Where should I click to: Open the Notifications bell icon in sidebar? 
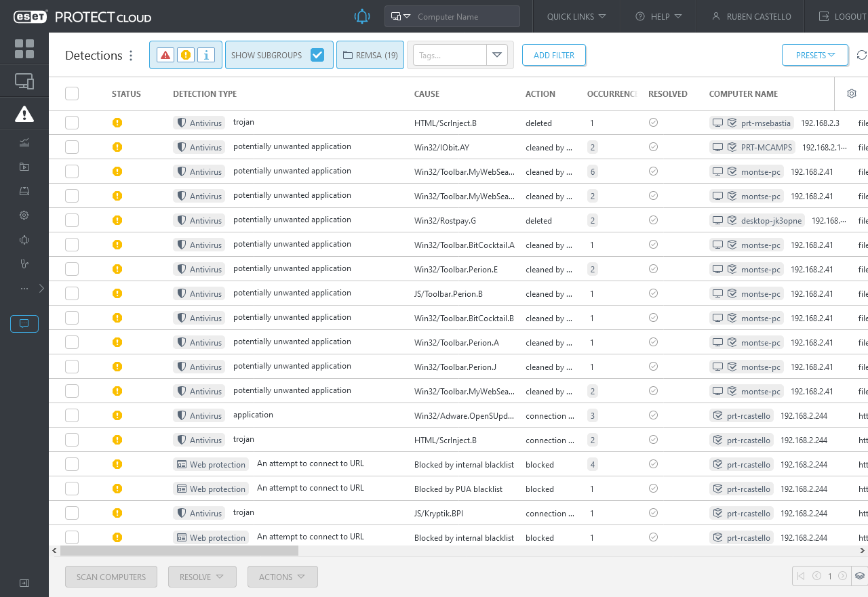[x=24, y=240]
